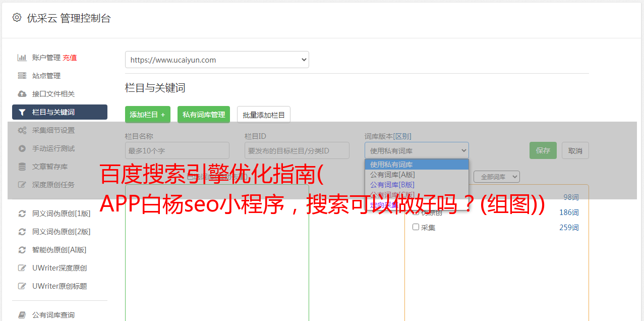Click the server icon for 站点管理

pyautogui.click(x=22, y=76)
